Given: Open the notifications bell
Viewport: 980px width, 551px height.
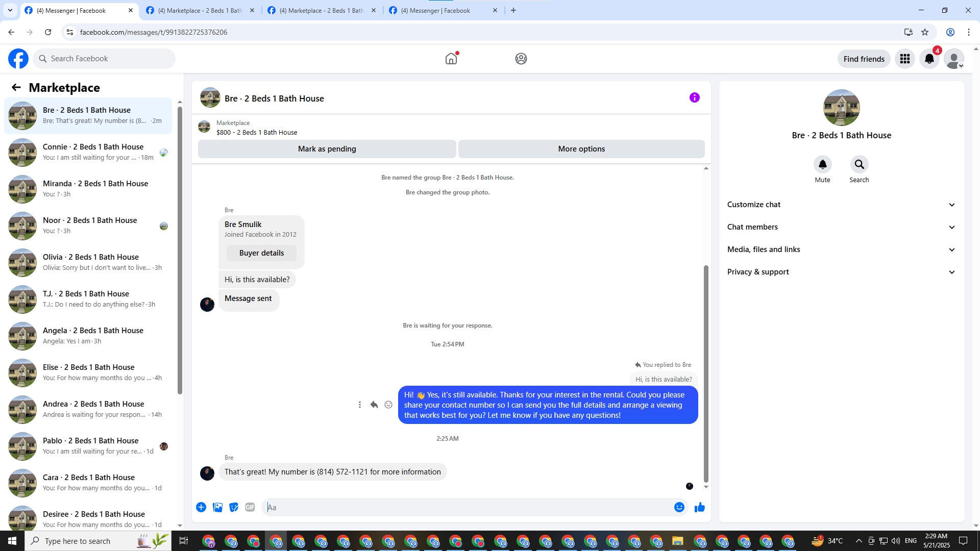Looking at the screenshot, I should (x=929, y=59).
